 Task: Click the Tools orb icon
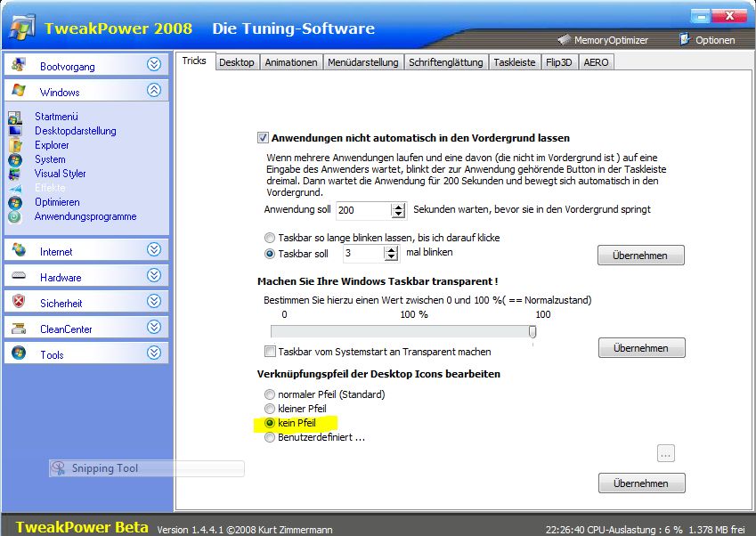[19, 353]
